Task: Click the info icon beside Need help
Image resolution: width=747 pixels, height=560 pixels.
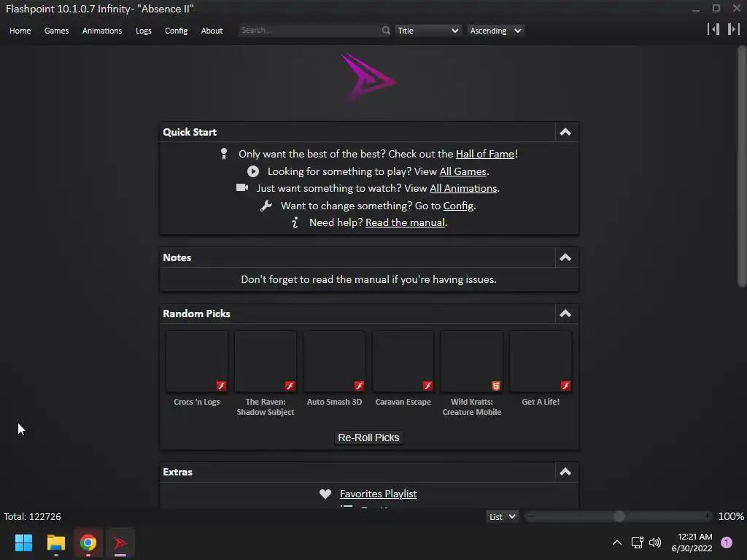Action: (x=295, y=222)
